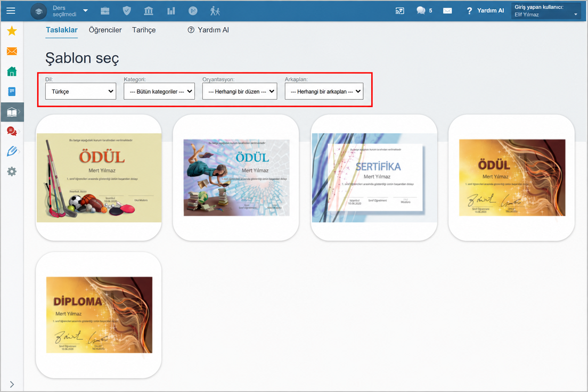
Task: Open the Kategori dropdown
Action: [159, 91]
